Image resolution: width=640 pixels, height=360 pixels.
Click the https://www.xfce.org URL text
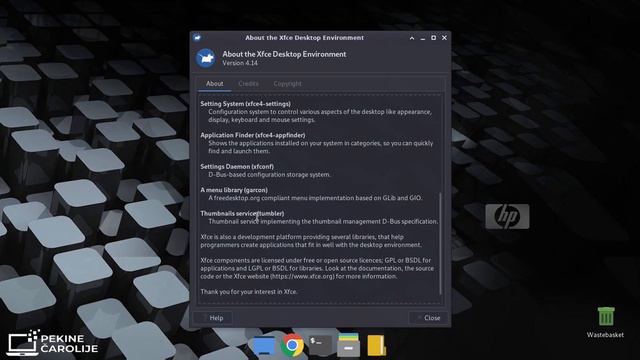303,276
